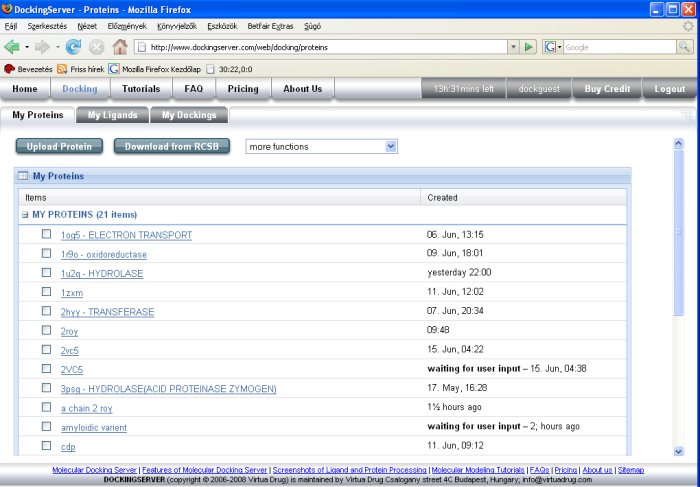The image size is (700, 487).
Task: Select the amyloidic varient checkbox
Action: (x=46, y=427)
